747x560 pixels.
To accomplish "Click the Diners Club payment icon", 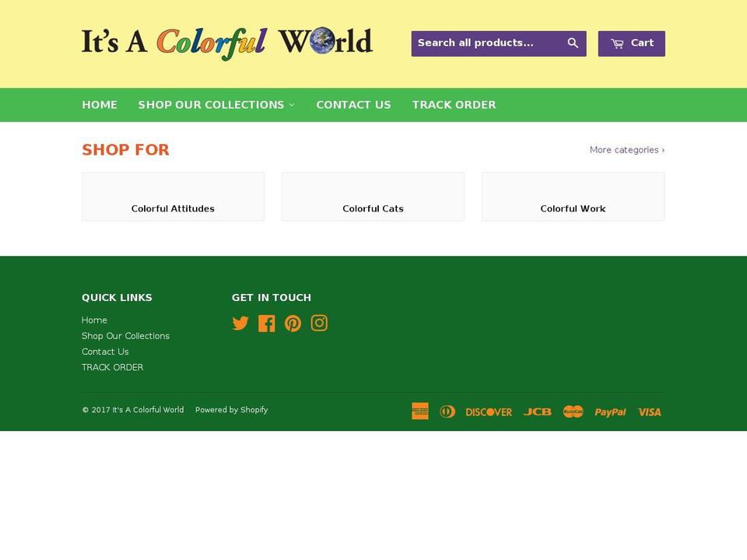I will (447, 411).
